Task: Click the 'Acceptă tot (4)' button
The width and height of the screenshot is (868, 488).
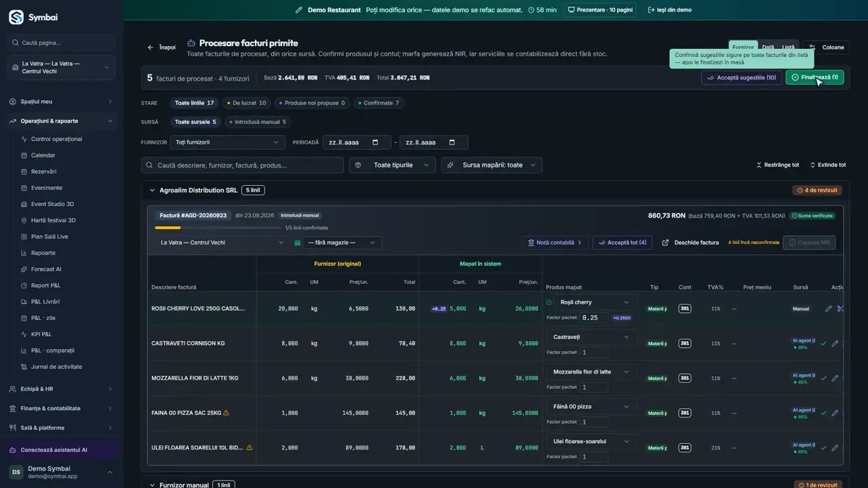Action: click(623, 243)
